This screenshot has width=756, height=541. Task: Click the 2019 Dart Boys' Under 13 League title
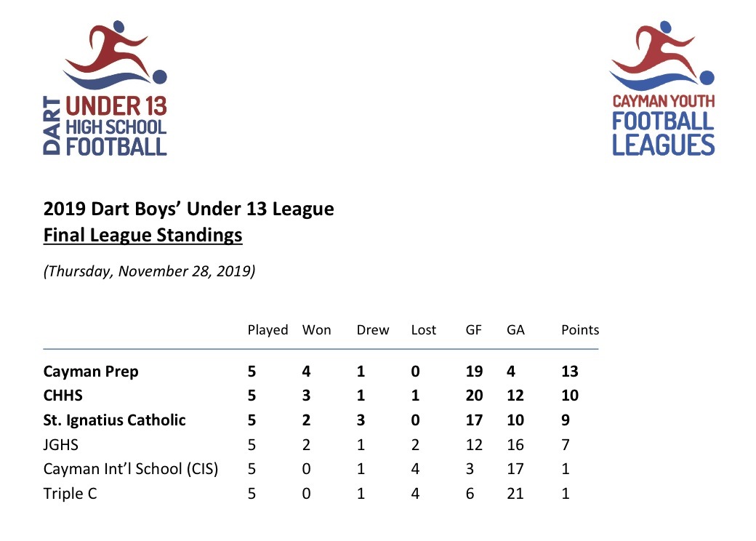tap(189, 209)
